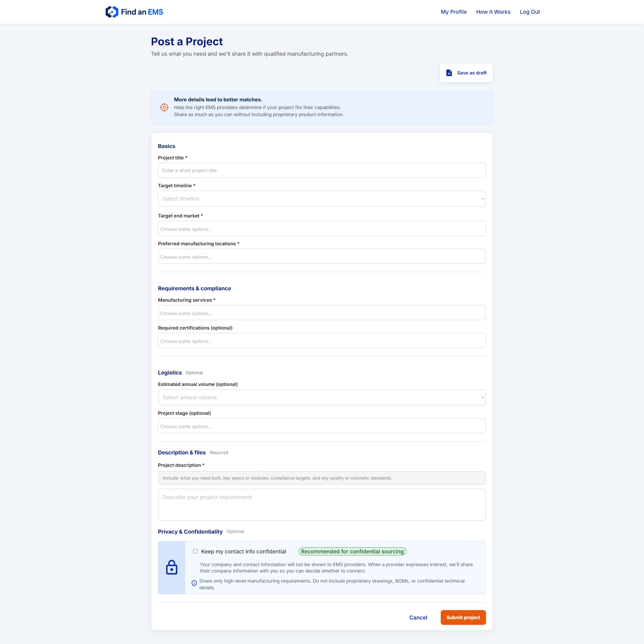Click More details lead to better matches text

coord(218,100)
